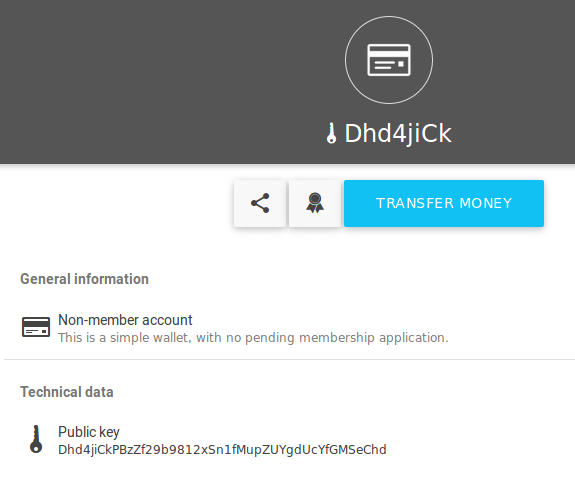The width and height of the screenshot is (575, 485).
Task: Click the General information section header
Action: [x=84, y=279]
